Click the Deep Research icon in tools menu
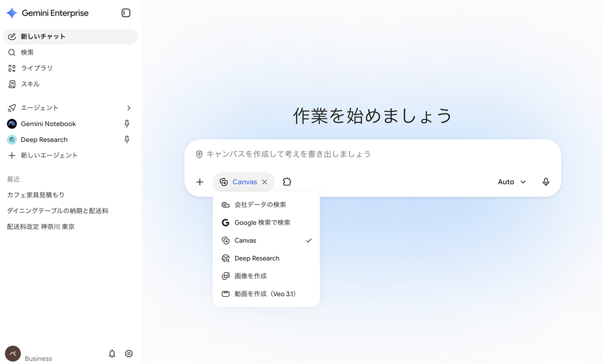This screenshot has height=364, width=603. point(226,259)
